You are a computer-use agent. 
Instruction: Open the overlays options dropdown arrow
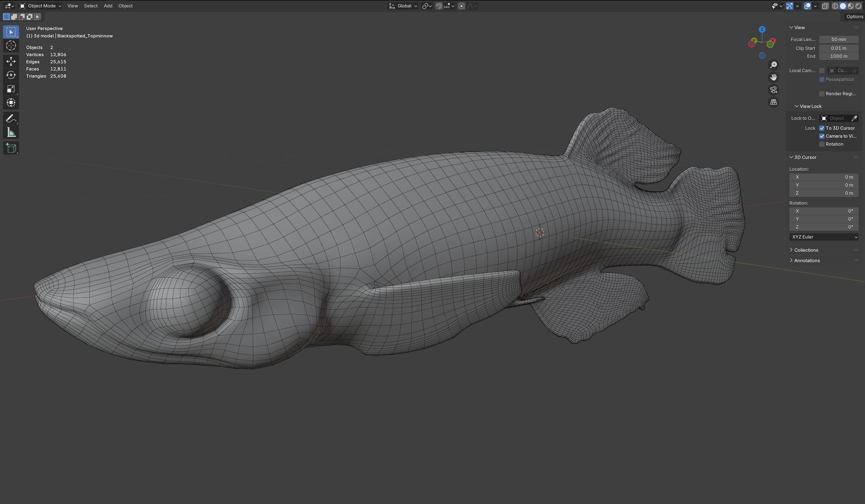tap(815, 6)
